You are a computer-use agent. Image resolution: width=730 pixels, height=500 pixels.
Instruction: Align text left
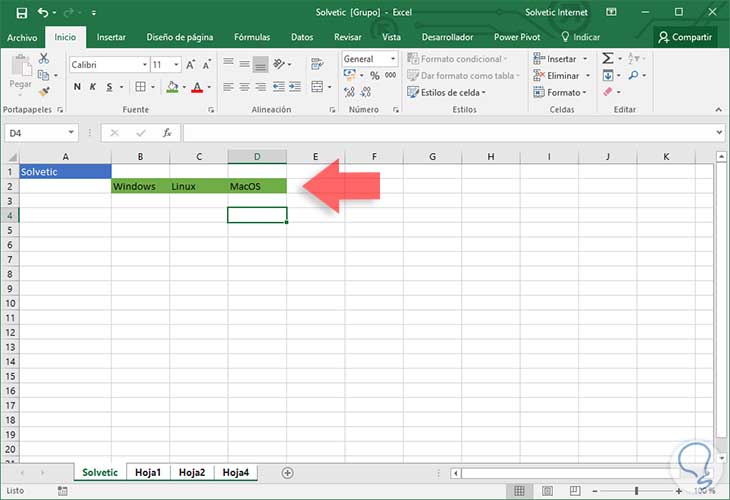click(x=228, y=87)
